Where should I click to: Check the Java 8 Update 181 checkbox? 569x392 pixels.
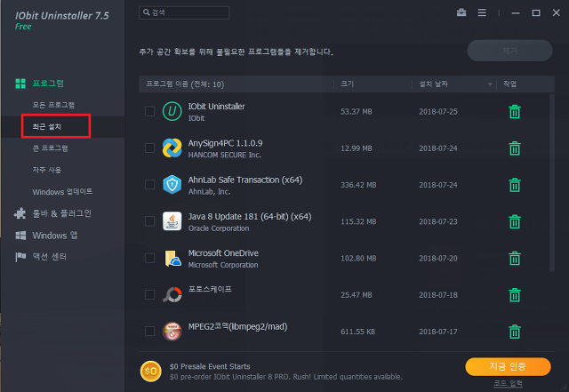pos(149,221)
